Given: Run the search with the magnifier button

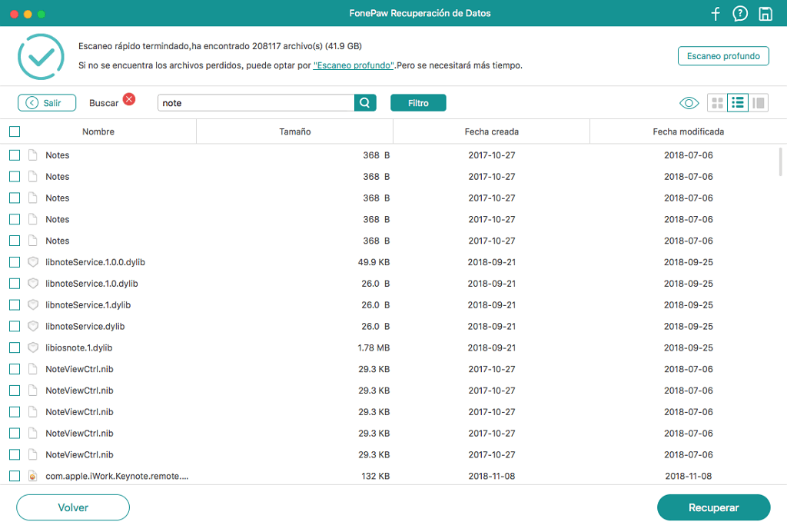Looking at the screenshot, I should click(365, 103).
